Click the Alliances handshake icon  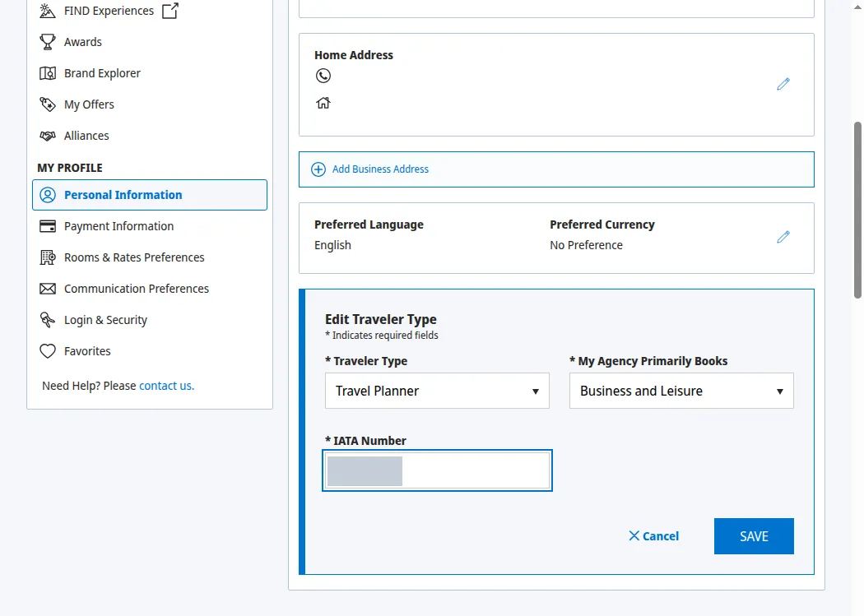point(48,136)
